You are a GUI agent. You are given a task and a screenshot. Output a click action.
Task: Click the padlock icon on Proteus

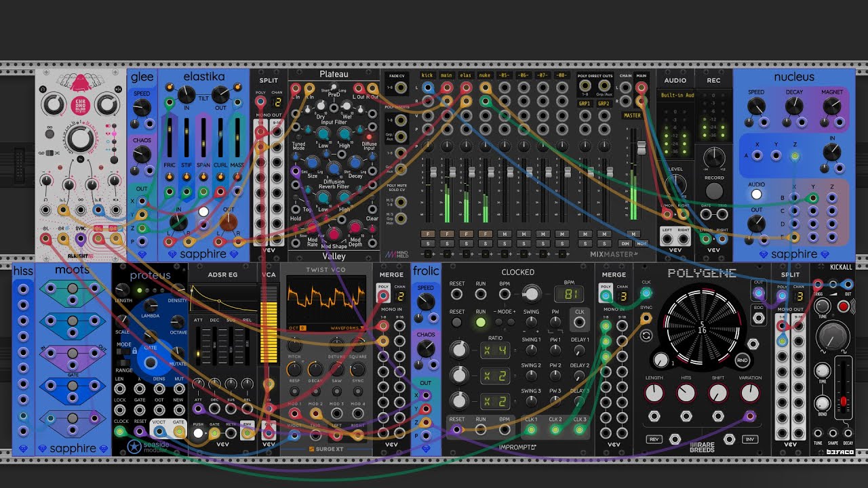134,351
